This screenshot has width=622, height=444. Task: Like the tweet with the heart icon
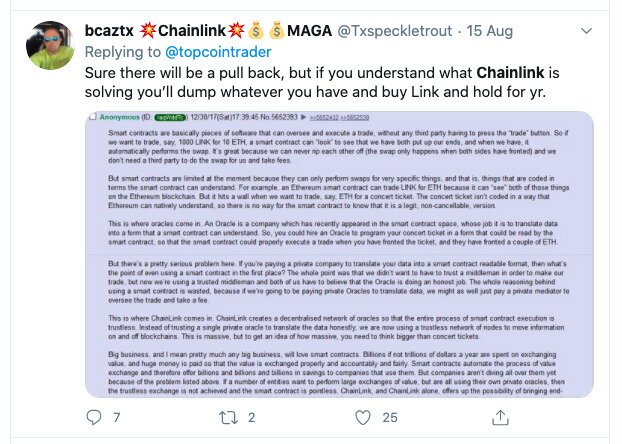(x=363, y=417)
